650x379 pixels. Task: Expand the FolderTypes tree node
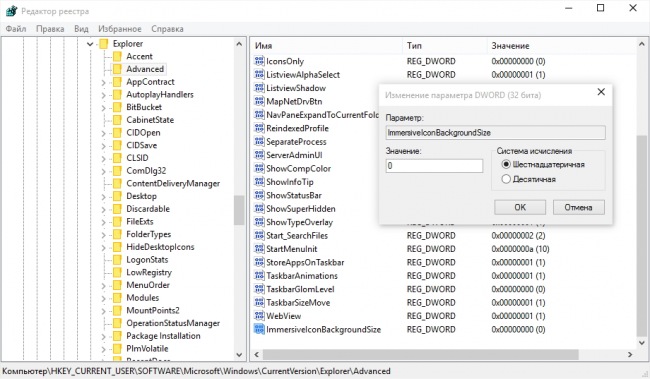(x=104, y=235)
